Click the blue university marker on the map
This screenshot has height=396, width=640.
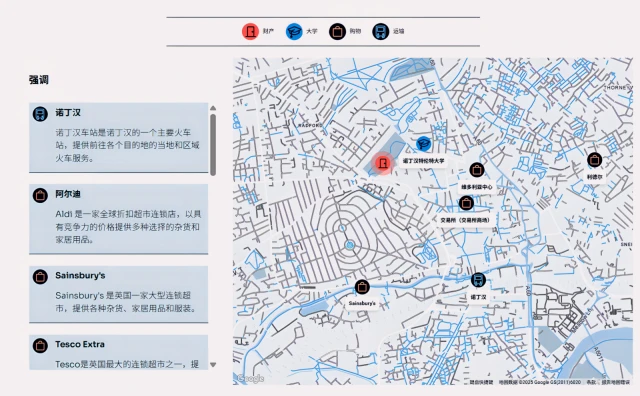coord(424,144)
